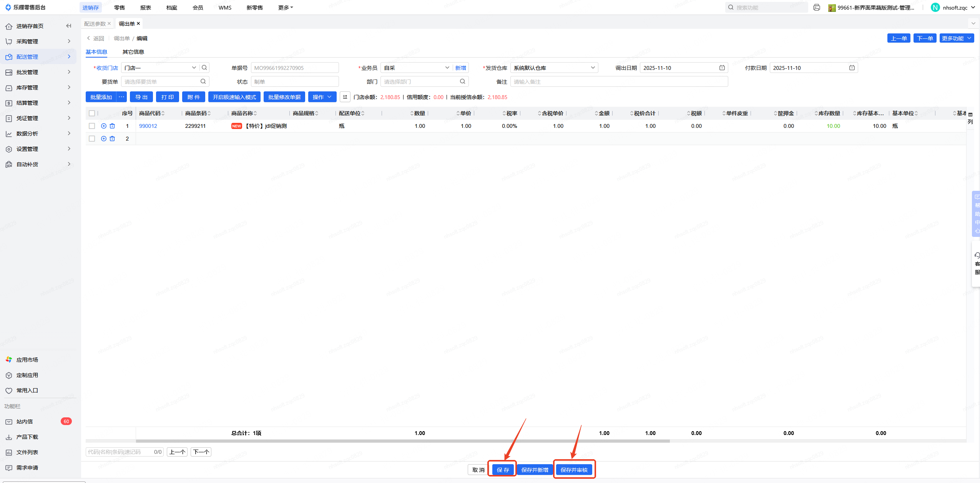Check the row 2 checkbox
The height and width of the screenshot is (483, 980).
[92, 139]
